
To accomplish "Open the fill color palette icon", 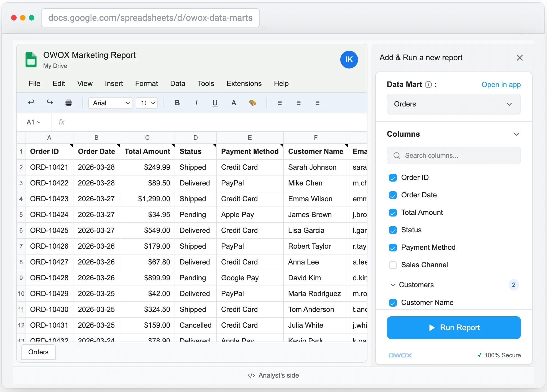I will coord(253,103).
